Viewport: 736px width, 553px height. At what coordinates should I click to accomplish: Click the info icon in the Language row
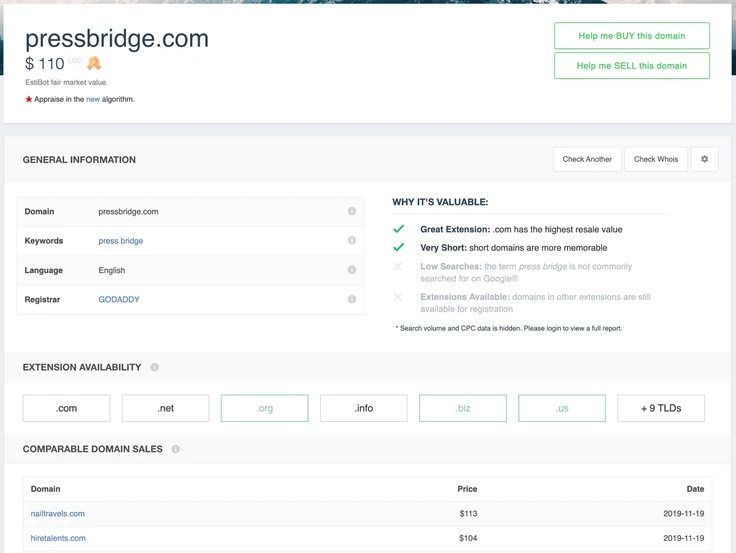tap(352, 270)
